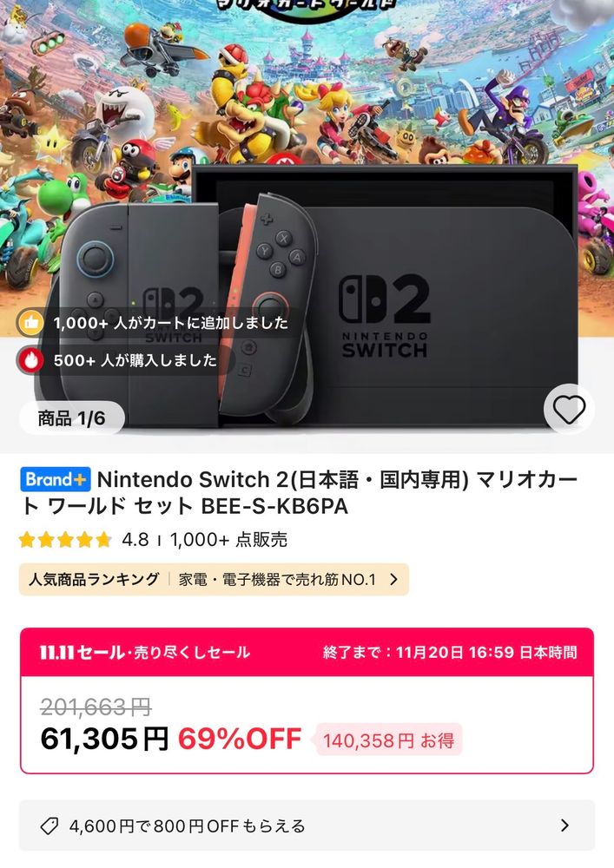Click the sale end time 11月20日 16:59
The height and width of the screenshot is (868, 614).
[x=455, y=652]
